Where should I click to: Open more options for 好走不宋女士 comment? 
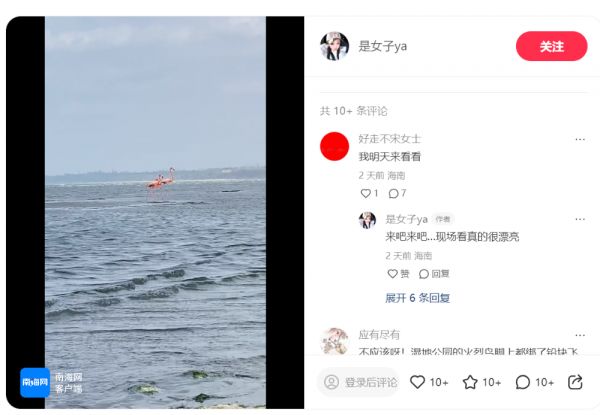click(x=580, y=139)
